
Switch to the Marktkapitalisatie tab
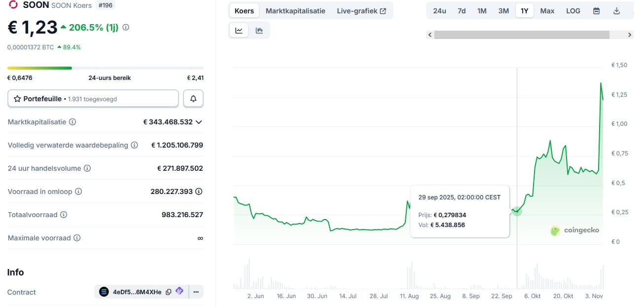[295, 11]
